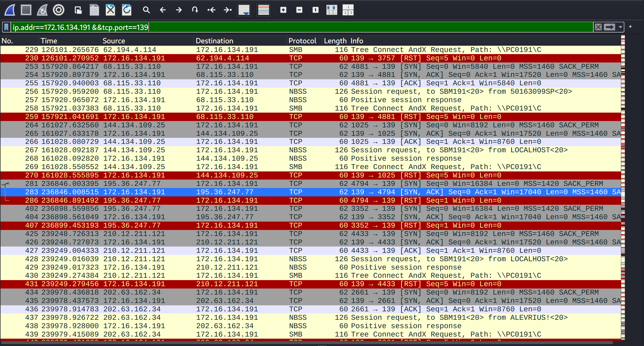Open the filter bookmarks menu
644x346 pixels.
[x=6, y=27]
